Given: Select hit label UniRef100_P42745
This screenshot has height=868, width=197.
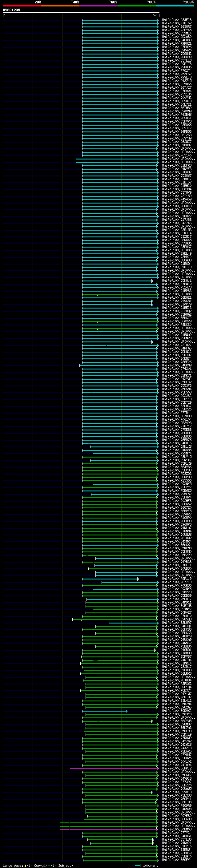Looking at the screenshot, I should pyautogui.click(x=177, y=81).
